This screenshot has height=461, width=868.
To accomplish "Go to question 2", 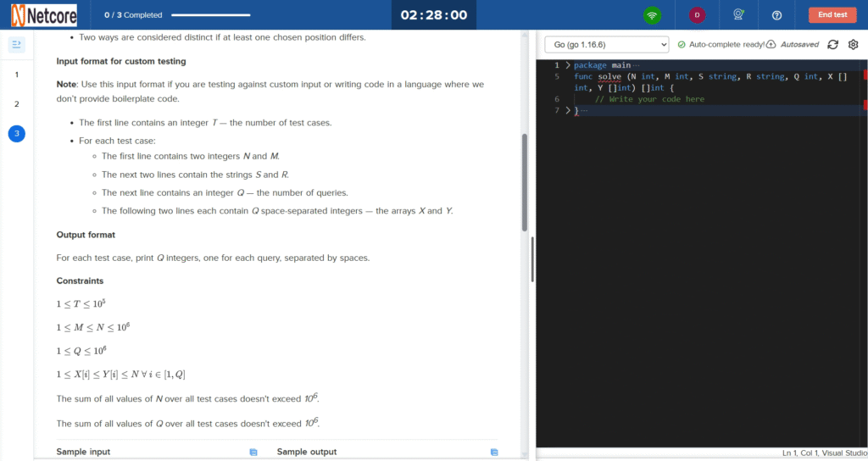I will [x=17, y=103].
